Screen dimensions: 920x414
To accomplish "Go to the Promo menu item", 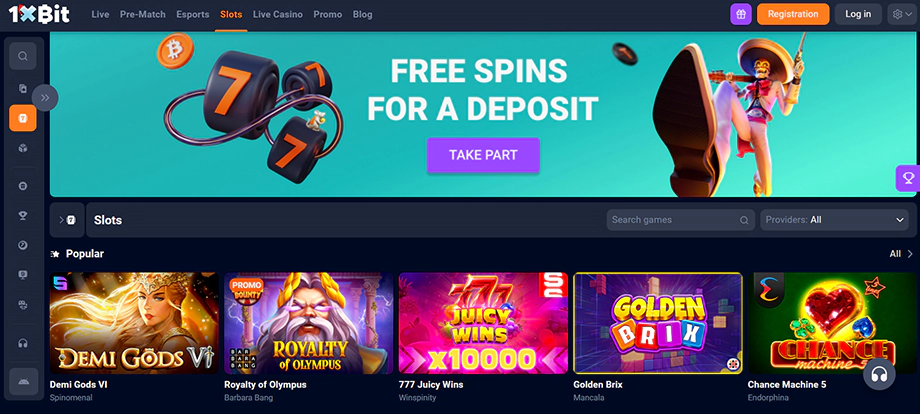I will point(327,15).
